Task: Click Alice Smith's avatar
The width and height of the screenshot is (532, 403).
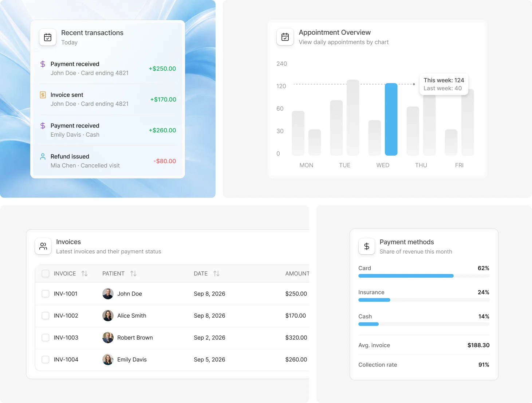Action: [108, 316]
